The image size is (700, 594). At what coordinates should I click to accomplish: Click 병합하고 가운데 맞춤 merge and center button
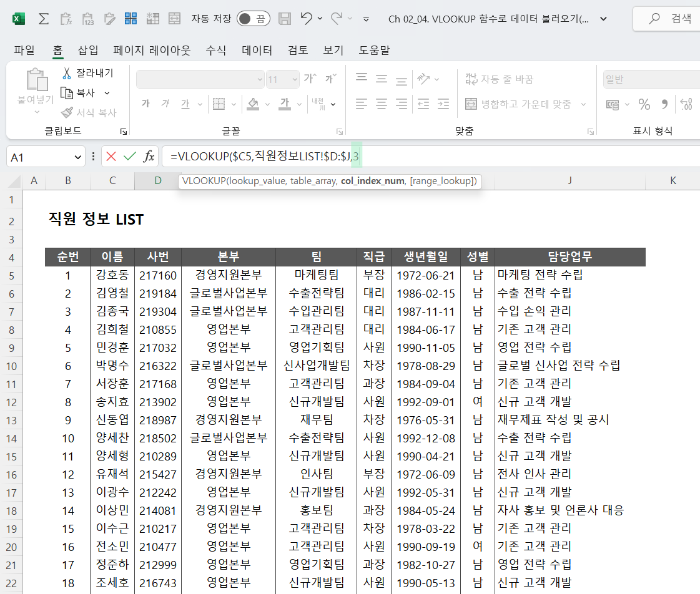pos(518,104)
